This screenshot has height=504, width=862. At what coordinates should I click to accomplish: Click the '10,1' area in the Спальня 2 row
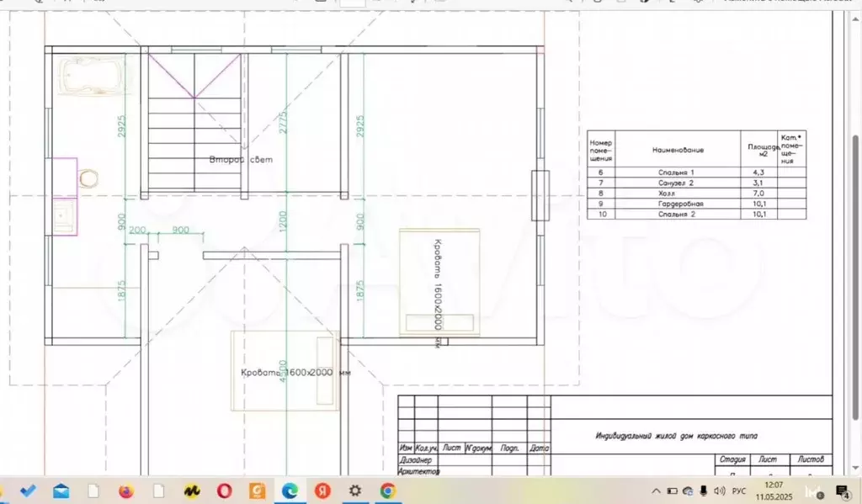click(758, 215)
